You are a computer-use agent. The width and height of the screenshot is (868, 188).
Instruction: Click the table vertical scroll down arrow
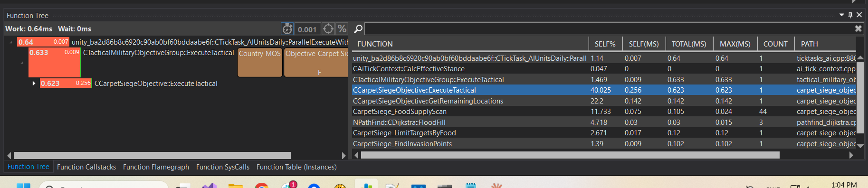tap(860, 146)
